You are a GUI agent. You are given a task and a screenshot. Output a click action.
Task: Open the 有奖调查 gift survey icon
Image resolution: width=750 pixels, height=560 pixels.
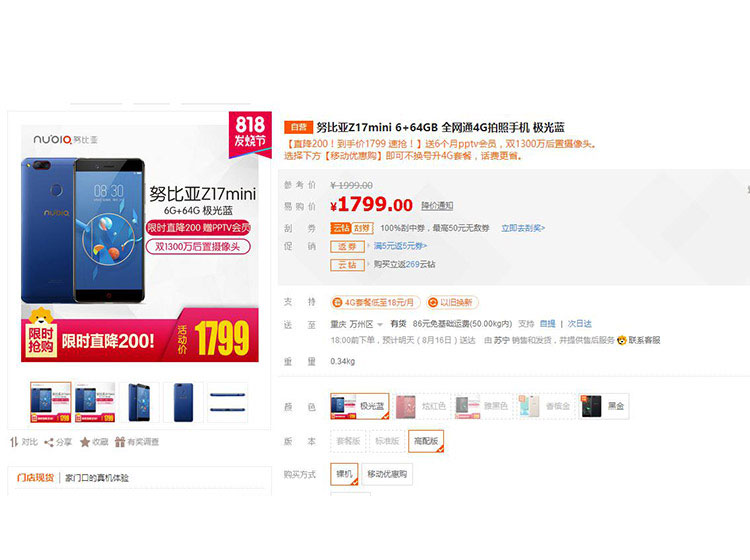120,442
